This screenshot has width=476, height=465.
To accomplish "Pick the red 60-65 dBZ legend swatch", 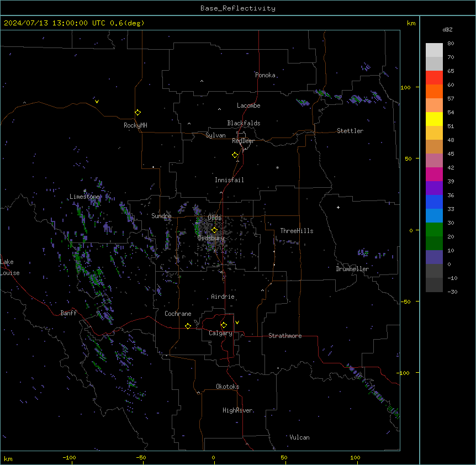I will pyautogui.click(x=434, y=77).
